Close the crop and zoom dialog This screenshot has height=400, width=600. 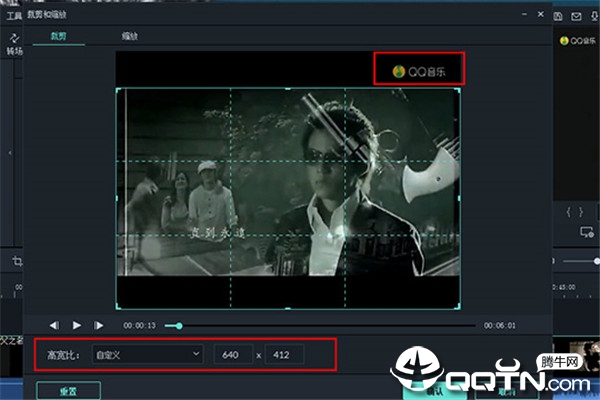(x=541, y=15)
